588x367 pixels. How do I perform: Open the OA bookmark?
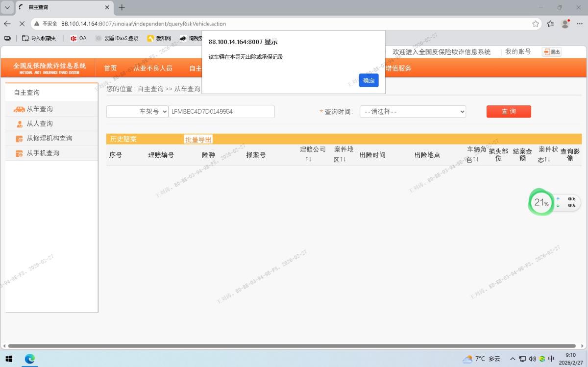pyautogui.click(x=78, y=38)
